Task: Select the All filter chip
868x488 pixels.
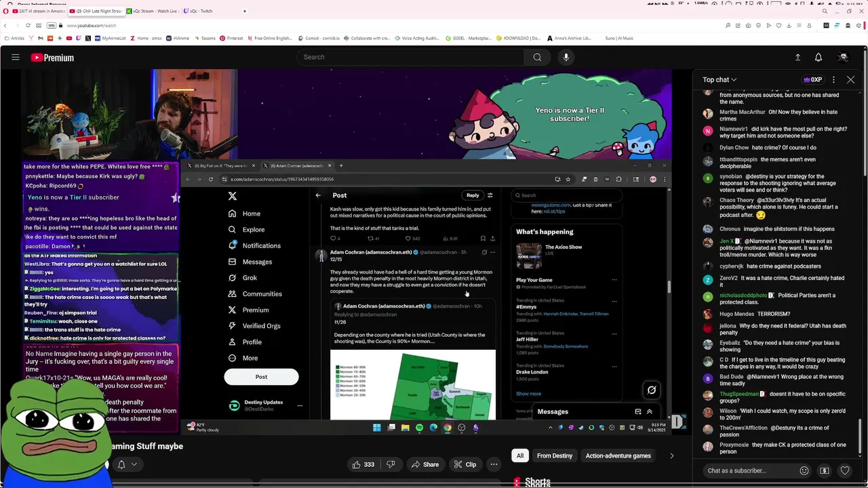Action: [x=520, y=455]
